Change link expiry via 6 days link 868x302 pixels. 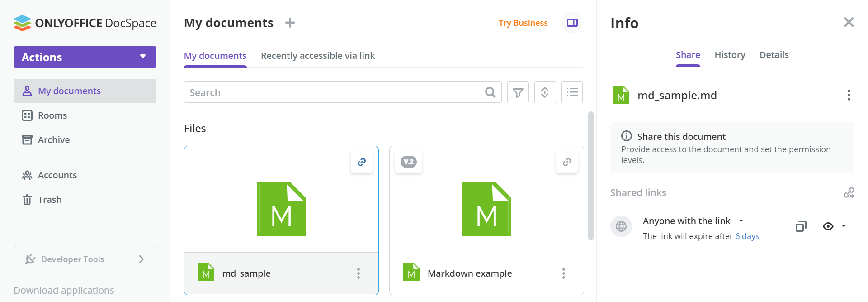pos(747,236)
